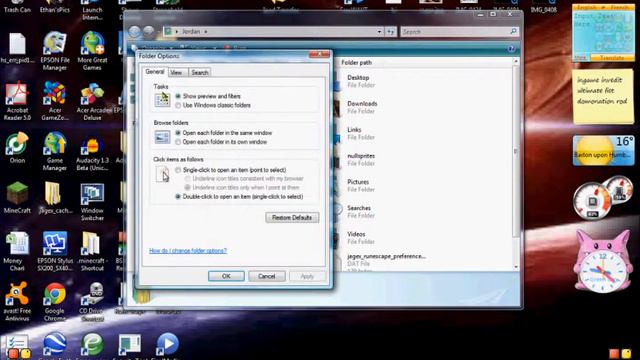Open jagex_cache folder on desktop
640x360 pixels.
click(55, 198)
